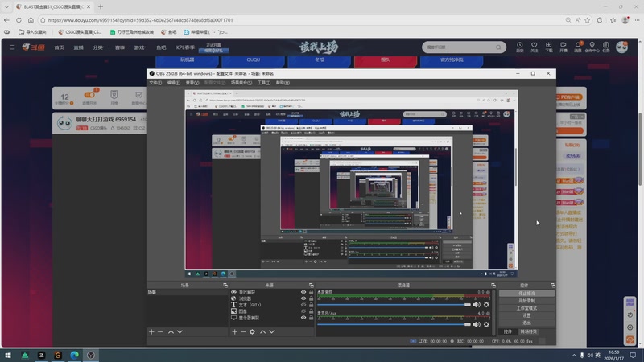Click 开始录制 start recording button
Image resolution: width=644 pixels, height=362 pixels.
526,301
